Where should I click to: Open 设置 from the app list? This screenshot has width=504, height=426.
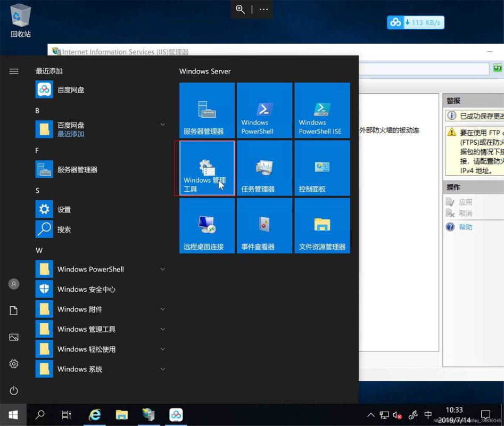pos(64,209)
